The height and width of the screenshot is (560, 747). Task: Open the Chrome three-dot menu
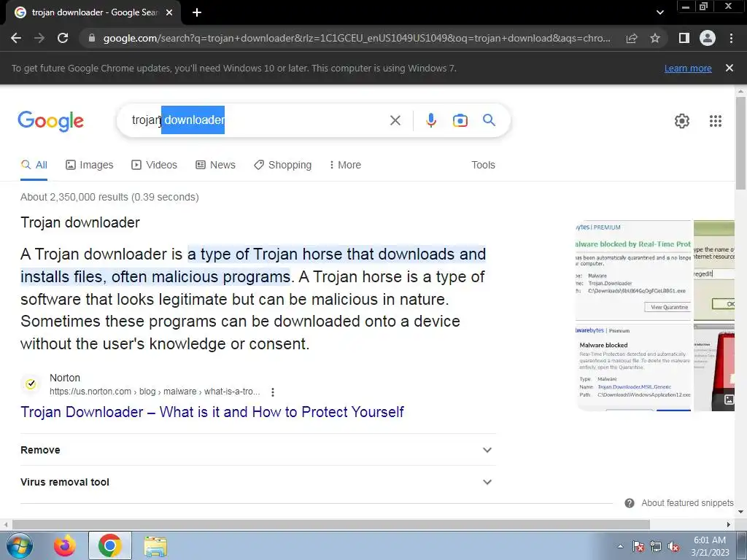pos(731,38)
